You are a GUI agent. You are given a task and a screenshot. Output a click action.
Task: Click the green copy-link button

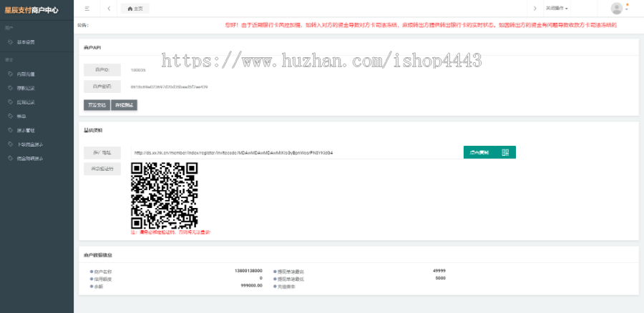coord(479,152)
